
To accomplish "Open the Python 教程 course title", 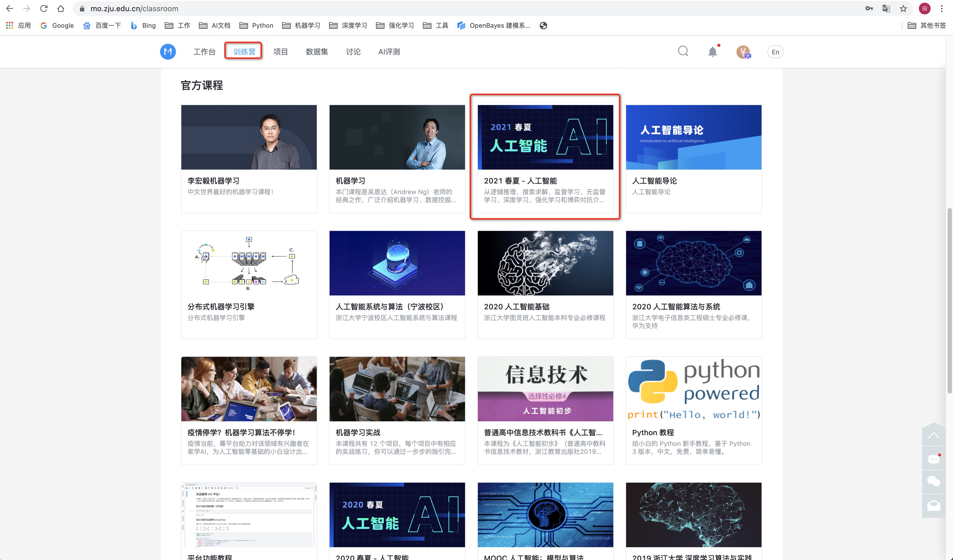I will click(653, 433).
